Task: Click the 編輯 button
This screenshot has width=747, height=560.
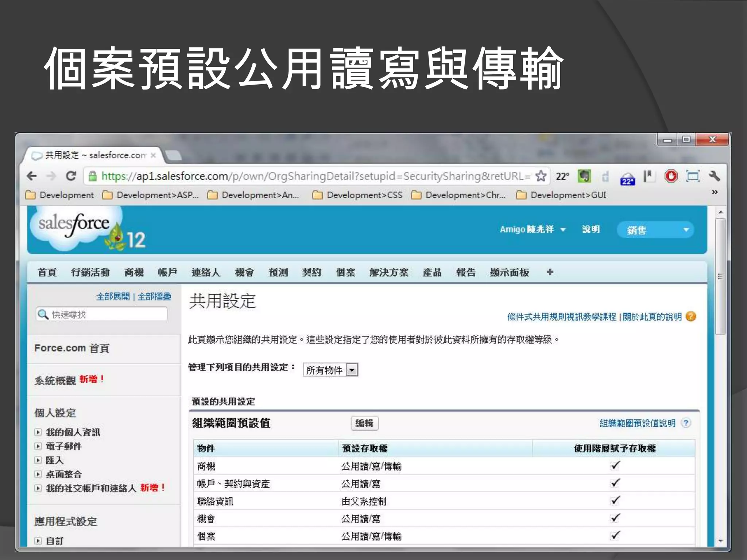Action: 364,423
